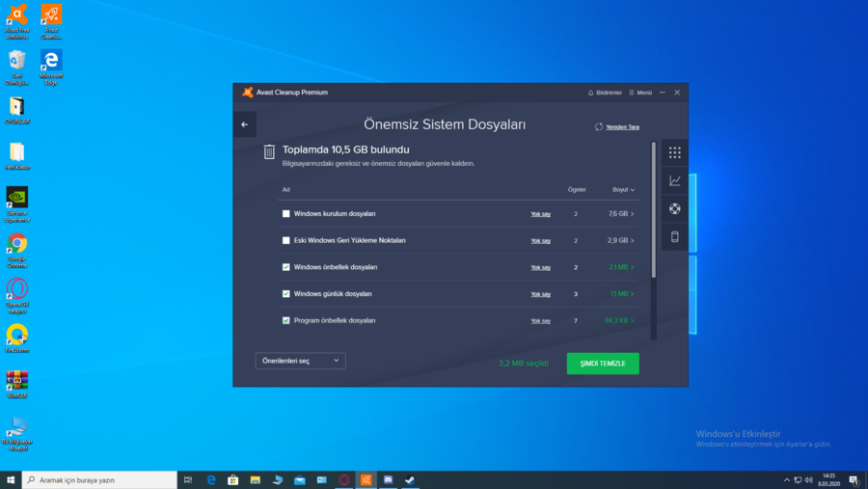868x489 pixels.
Task: Click the volume icon in system tray
Action: coord(808,480)
